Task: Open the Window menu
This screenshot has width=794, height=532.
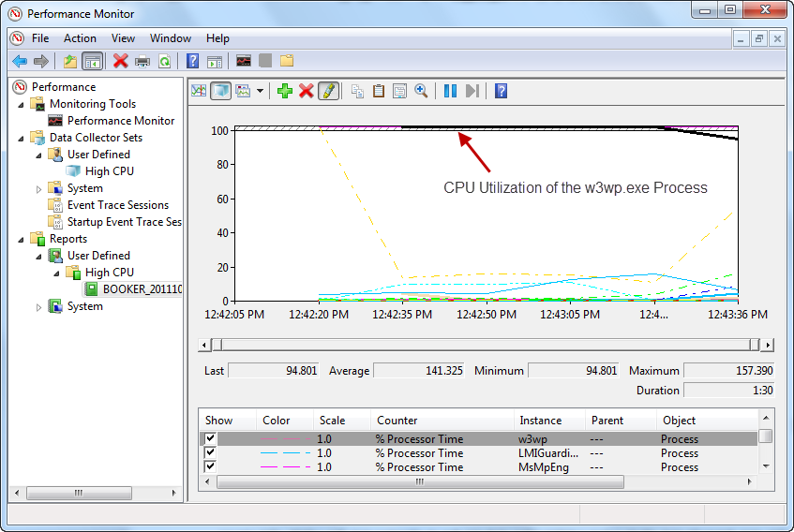Action: [170, 38]
